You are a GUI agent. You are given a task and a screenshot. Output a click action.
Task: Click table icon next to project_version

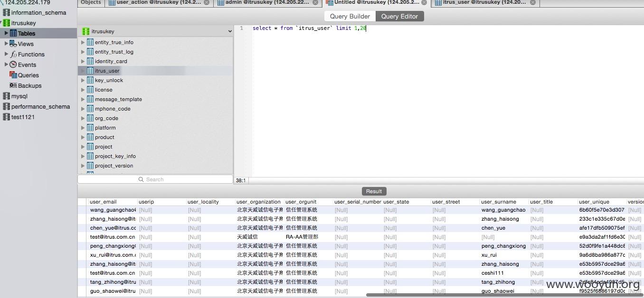(x=90, y=166)
